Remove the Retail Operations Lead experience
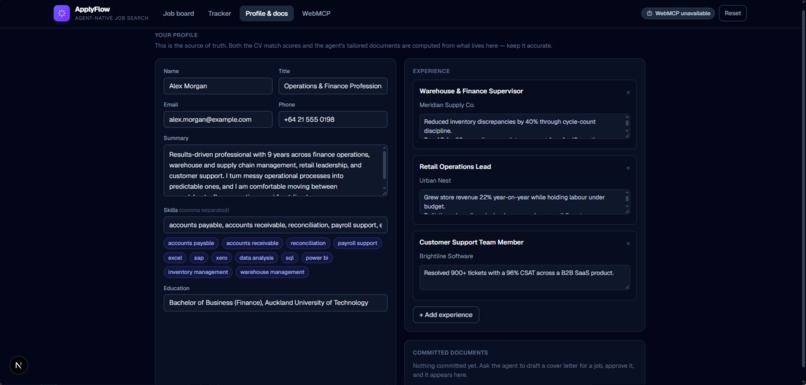 628,168
